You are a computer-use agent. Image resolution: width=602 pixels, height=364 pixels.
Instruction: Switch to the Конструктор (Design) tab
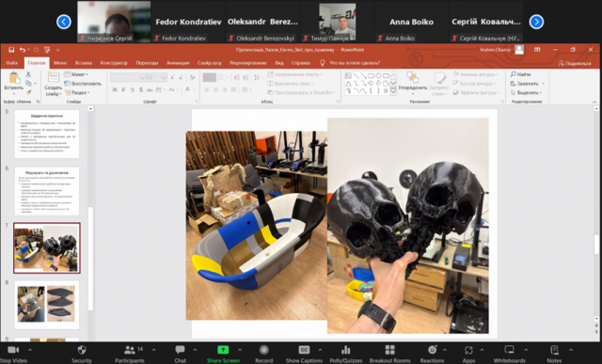tap(114, 63)
